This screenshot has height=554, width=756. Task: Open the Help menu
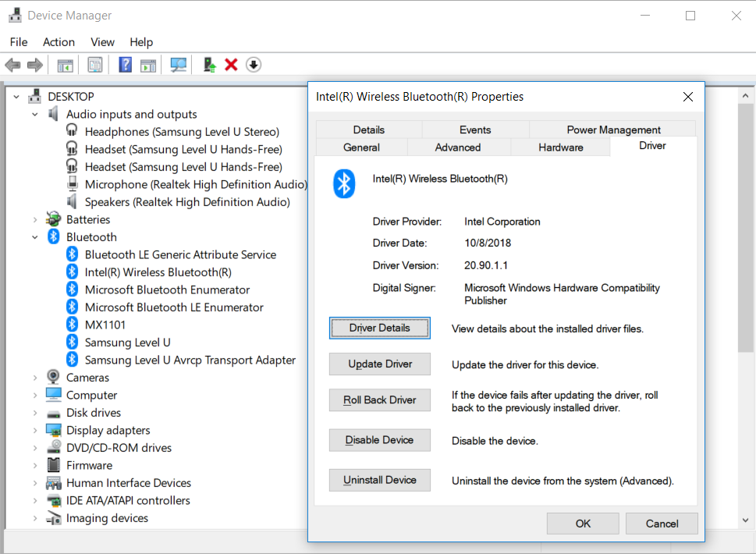pyautogui.click(x=141, y=42)
